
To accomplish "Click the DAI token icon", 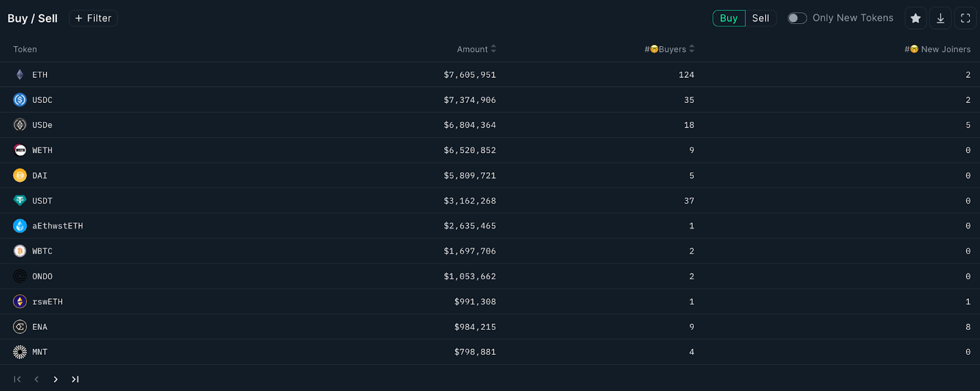I will pos(19,175).
